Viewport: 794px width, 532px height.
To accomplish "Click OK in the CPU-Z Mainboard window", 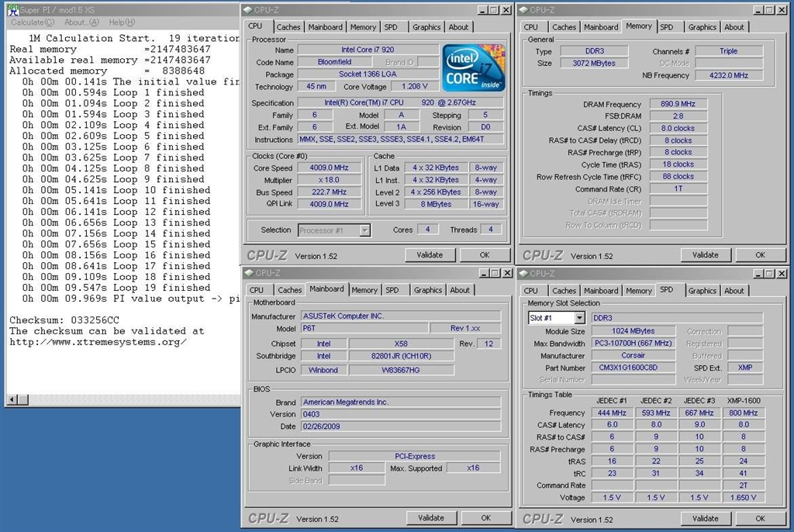I will [485, 518].
